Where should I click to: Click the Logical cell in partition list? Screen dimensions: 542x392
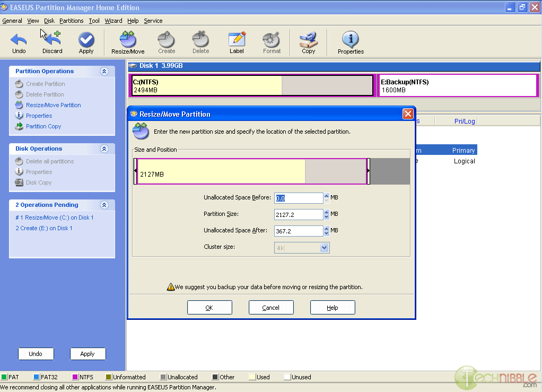click(x=464, y=161)
